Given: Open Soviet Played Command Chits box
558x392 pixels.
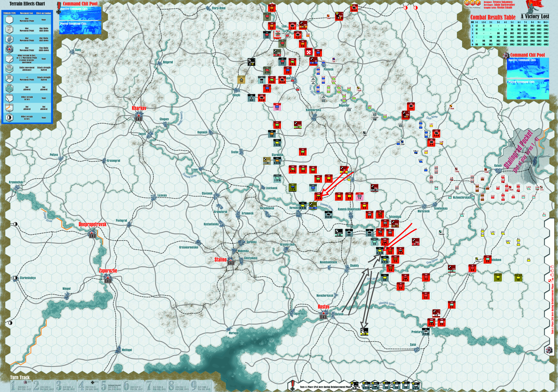Looking at the screenshot, I should pos(528,89).
